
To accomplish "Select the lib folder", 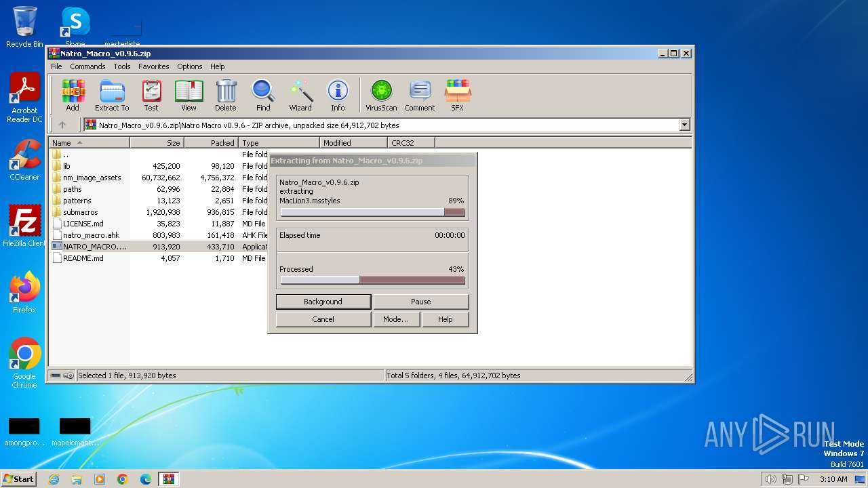I will pos(159,166).
